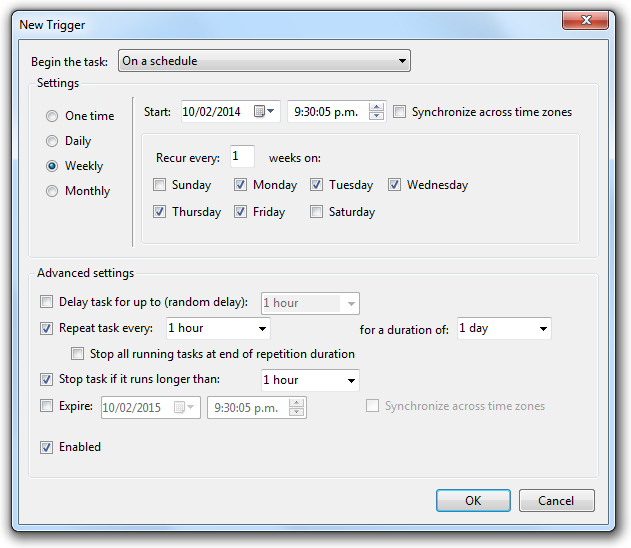Select the Daily schedule option
Screen dimensions: 631x548
tap(52, 141)
